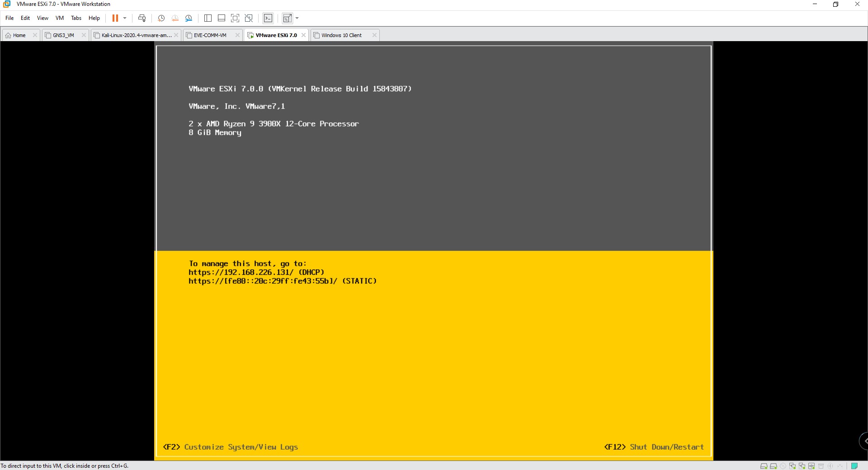Viewport: 868px width, 470px height.
Task: Toggle Unity mode icon
Action: tap(249, 18)
